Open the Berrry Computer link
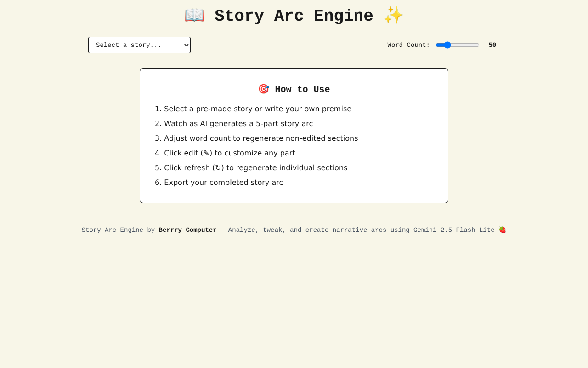The height and width of the screenshot is (368, 588). [x=187, y=229]
